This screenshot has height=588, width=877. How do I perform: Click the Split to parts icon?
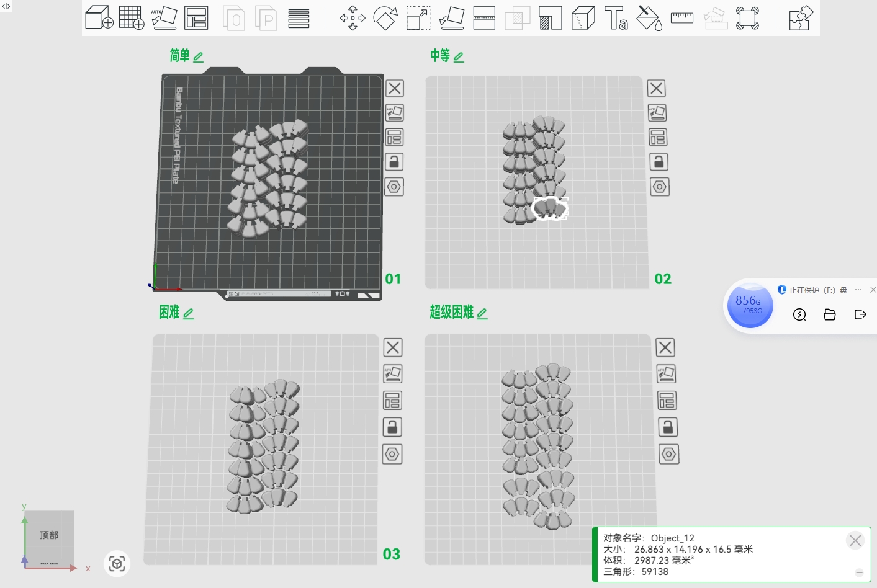(x=266, y=17)
